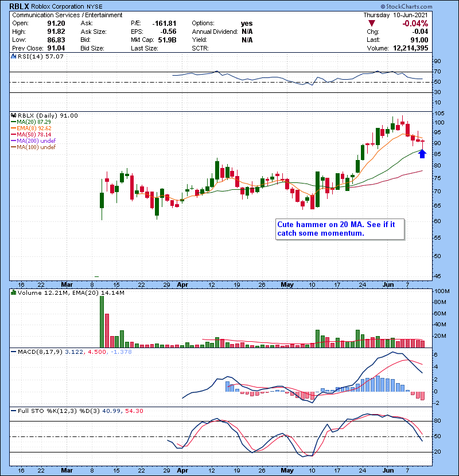Click the volume icon beside Volume 12.21M
This screenshot has width=459, height=476.
pyautogui.click(x=13, y=293)
